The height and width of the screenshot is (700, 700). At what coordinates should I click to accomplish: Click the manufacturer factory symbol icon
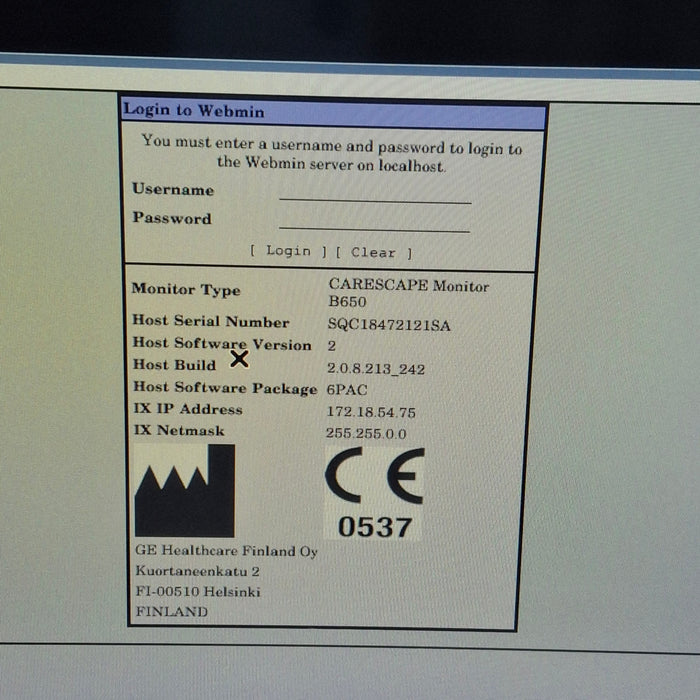point(185,490)
